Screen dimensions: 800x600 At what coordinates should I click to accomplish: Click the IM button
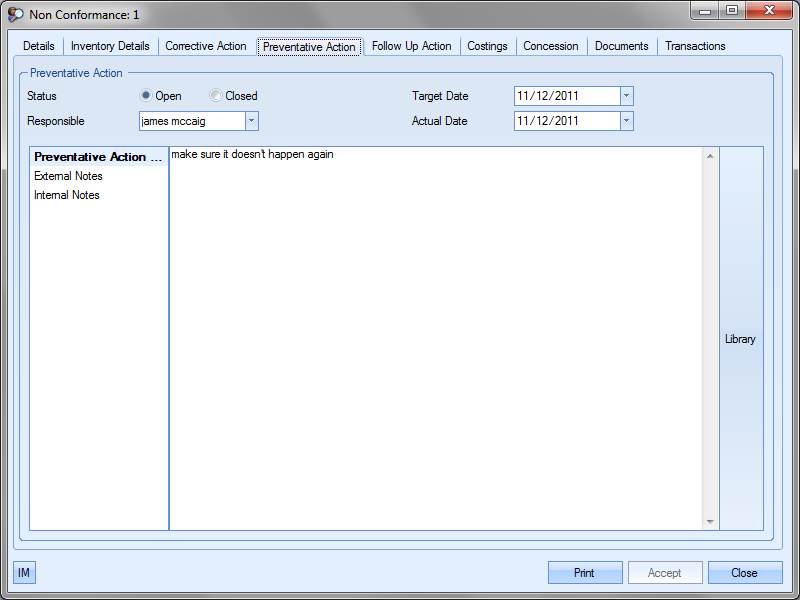tap(24, 572)
